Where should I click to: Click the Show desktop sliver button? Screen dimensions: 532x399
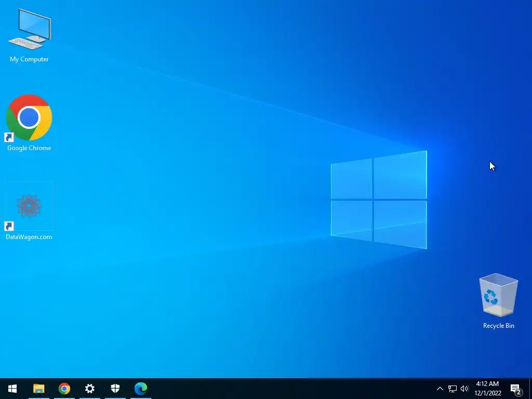(530, 389)
